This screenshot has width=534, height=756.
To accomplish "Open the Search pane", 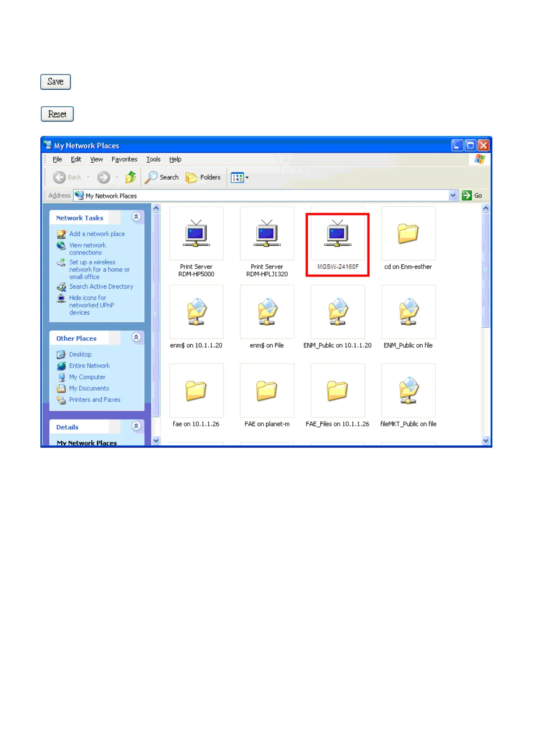I will click(x=162, y=177).
